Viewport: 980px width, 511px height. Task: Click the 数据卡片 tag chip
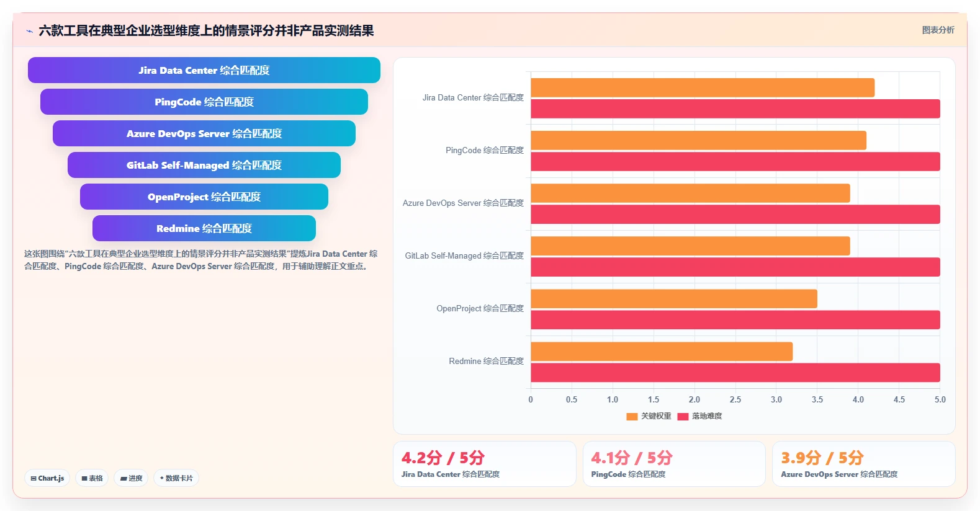[x=176, y=478]
